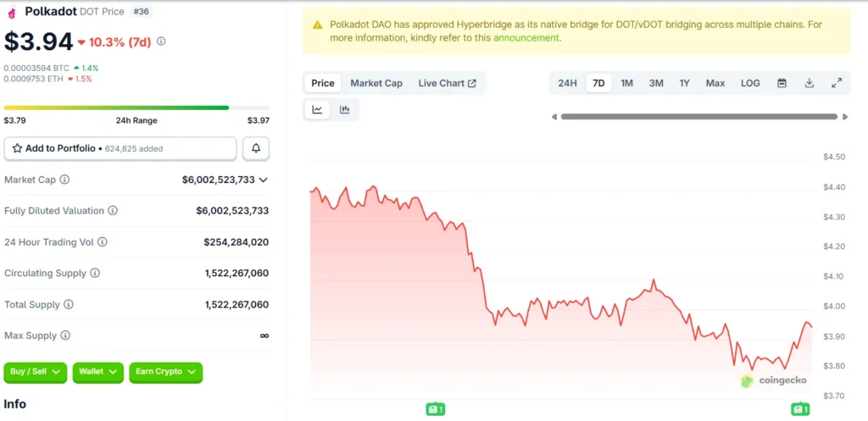
Task: Click the news marker near the chart's left side
Action: coord(436,409)
